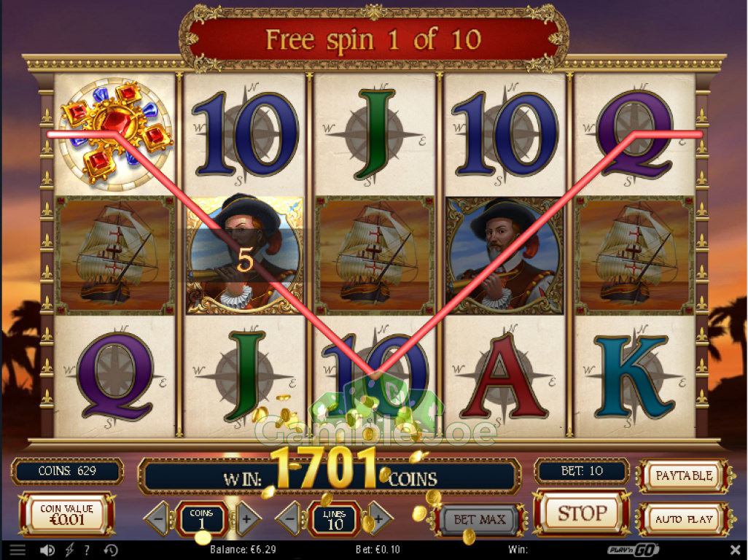Increase lines with plus arrow
The height and width of the screenshot is (560, 748).
[379, 519]
